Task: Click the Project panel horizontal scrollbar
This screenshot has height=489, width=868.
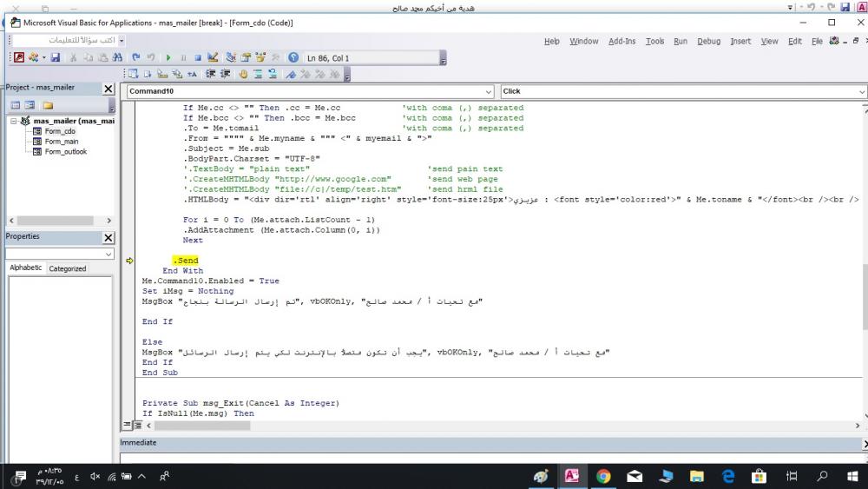Action: coord(60,221)
